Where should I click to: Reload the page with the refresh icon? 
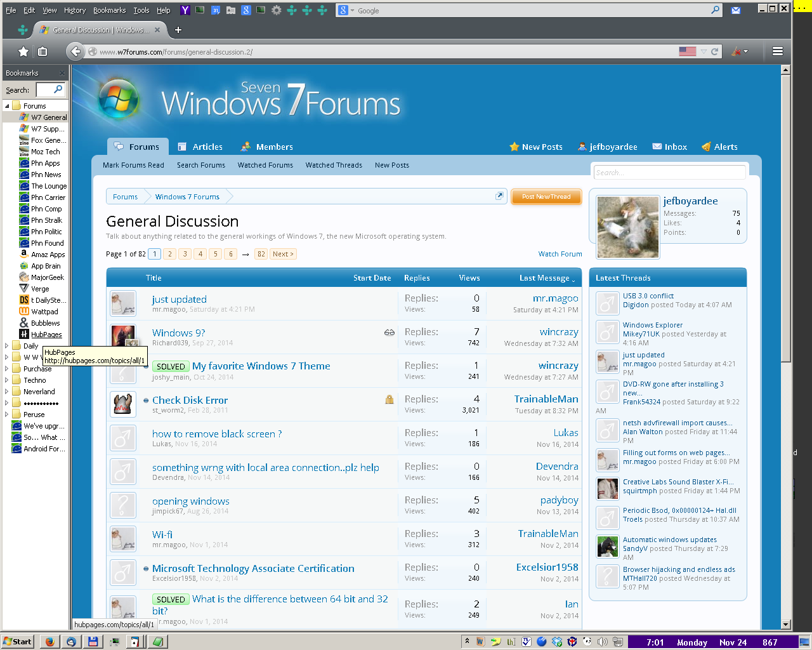point(715,51)
